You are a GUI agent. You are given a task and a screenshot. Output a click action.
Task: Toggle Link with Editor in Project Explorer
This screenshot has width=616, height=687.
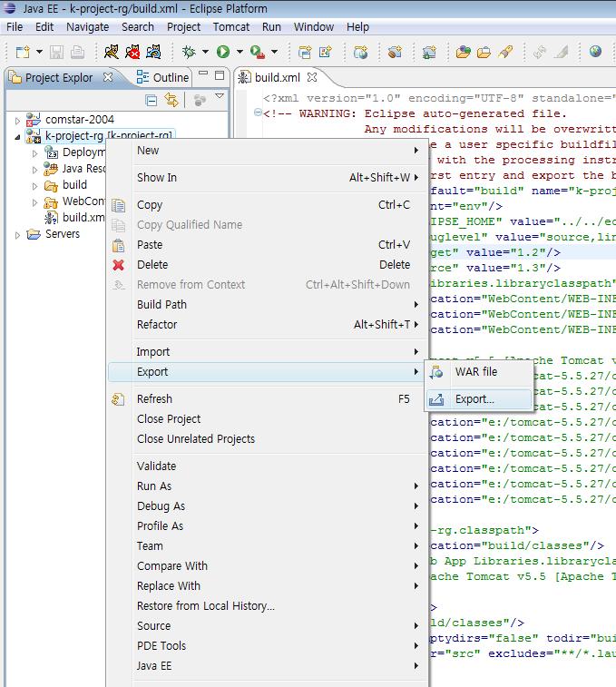171,101
